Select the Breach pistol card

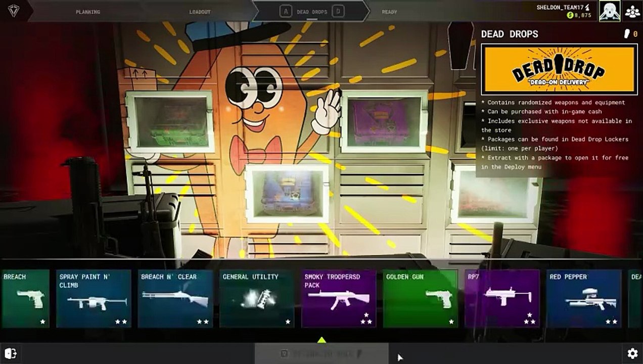[25, 298]
